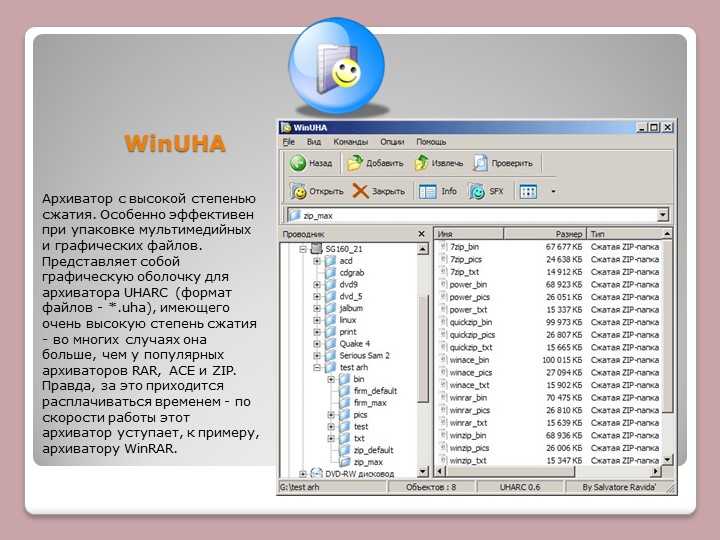Select the 7zip_txt file name
Viewport: 720px width, 540px height.
click(x=464, y=272)
